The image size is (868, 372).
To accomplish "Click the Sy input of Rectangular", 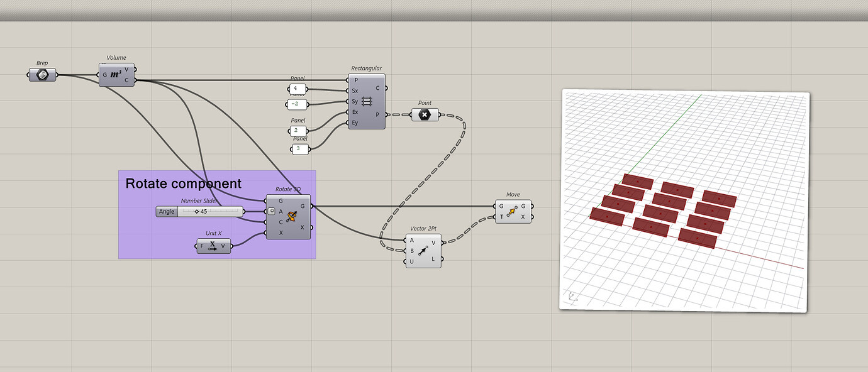I will (x=355, y=101).
